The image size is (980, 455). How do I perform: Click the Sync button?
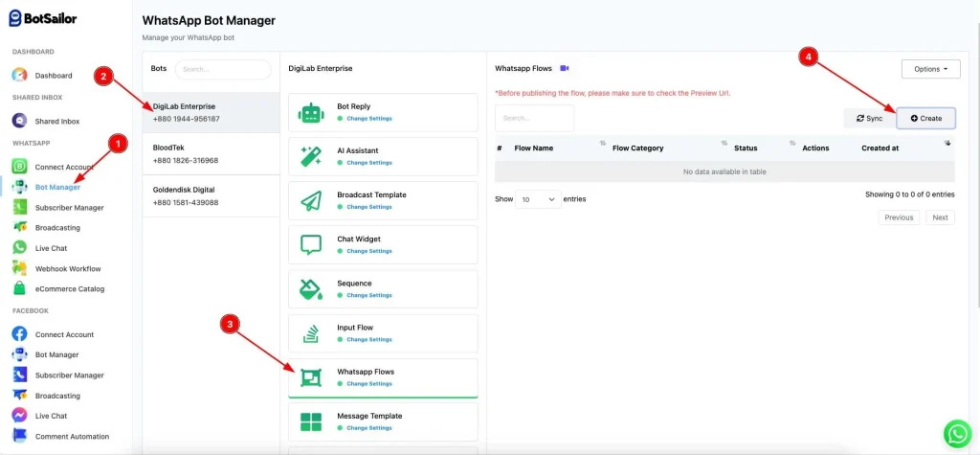tap(870, 118)
